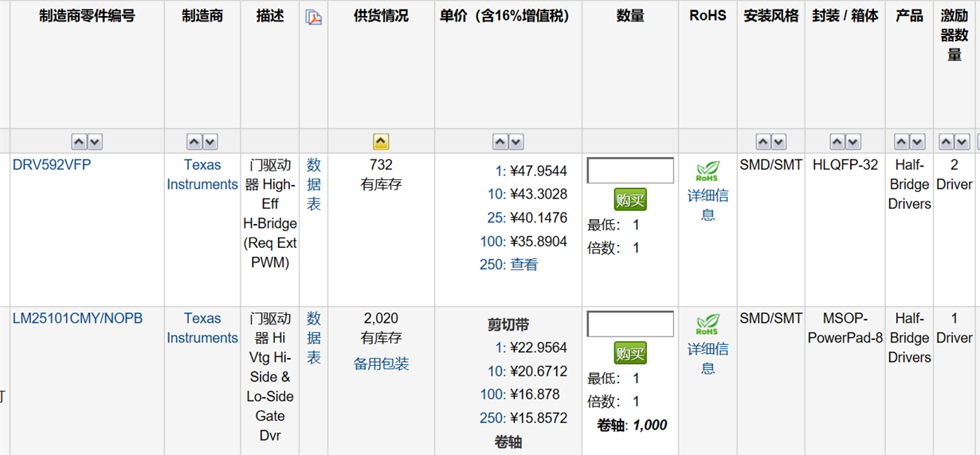
Task: Click quantity break 10: for DRV592VFP
Action: pyautogui.click(x=497, y=194)
